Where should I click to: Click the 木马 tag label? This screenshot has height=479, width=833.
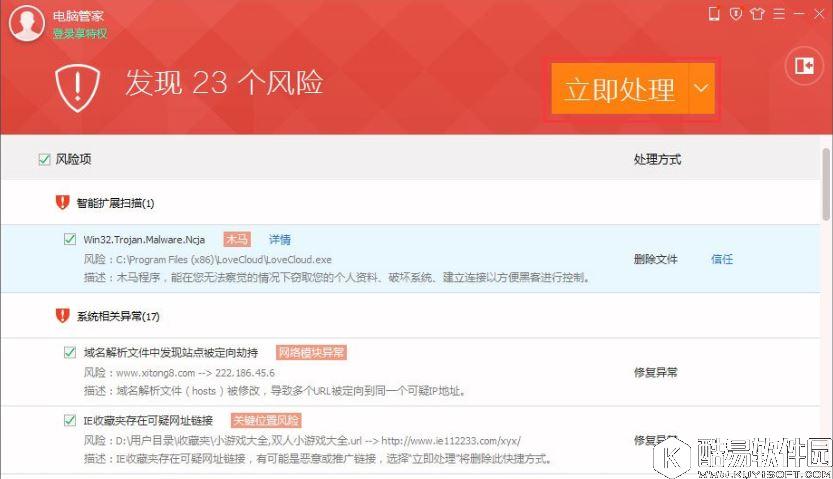tap(237, 240)
